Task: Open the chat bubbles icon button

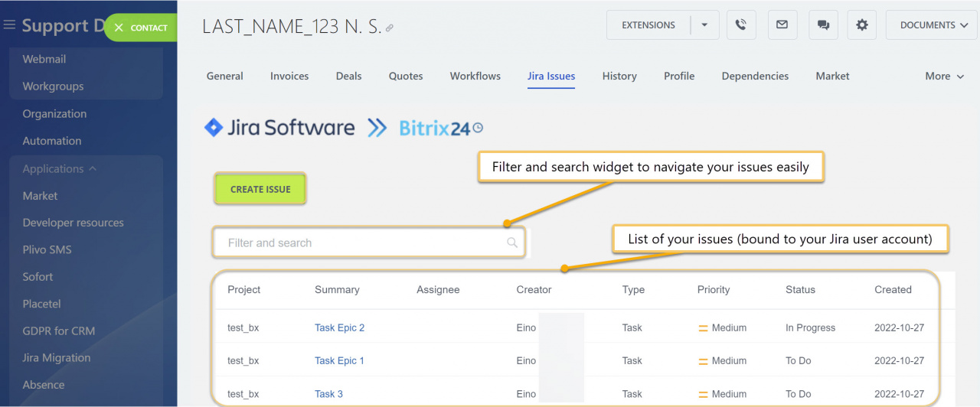Action: [x=823, y=24]
